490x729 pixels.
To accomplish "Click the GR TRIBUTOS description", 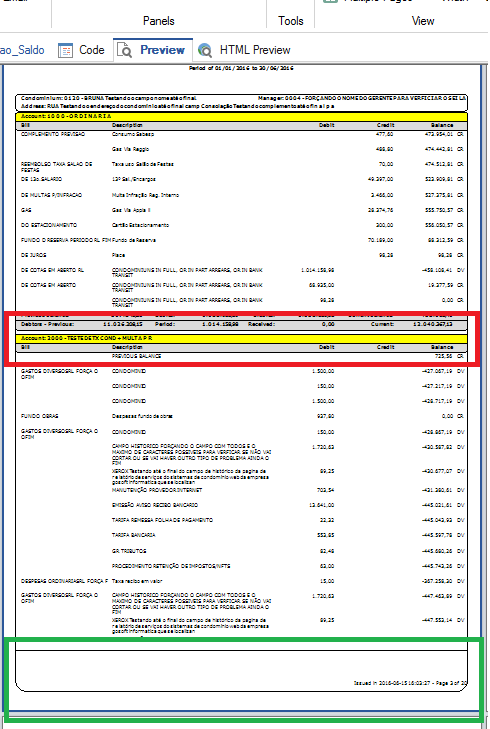I will coord(129,551).
